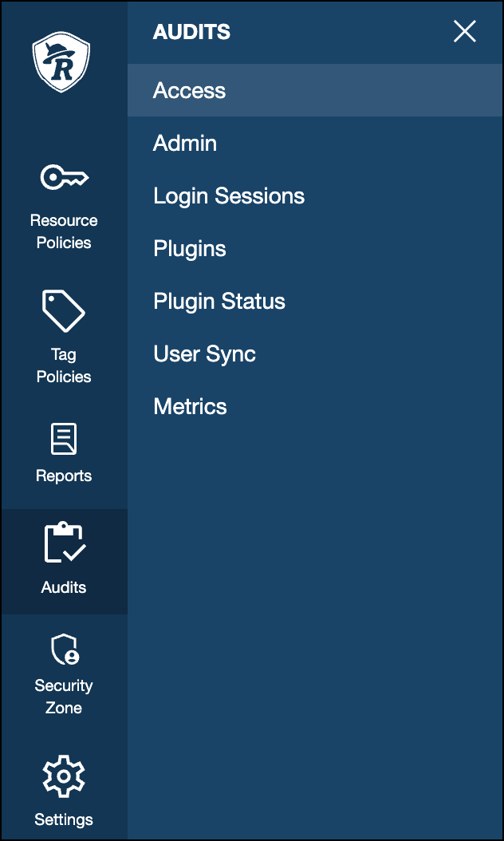Click the Ranger logo shield icon
Viewport: 504px width, 841px height.
point(61,63)
